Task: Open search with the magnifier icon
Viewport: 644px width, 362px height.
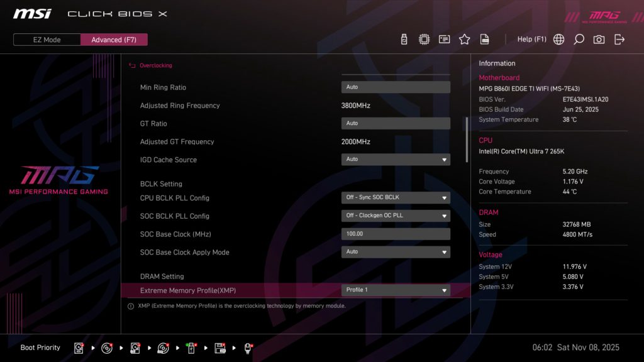Action: pos(579,38)
